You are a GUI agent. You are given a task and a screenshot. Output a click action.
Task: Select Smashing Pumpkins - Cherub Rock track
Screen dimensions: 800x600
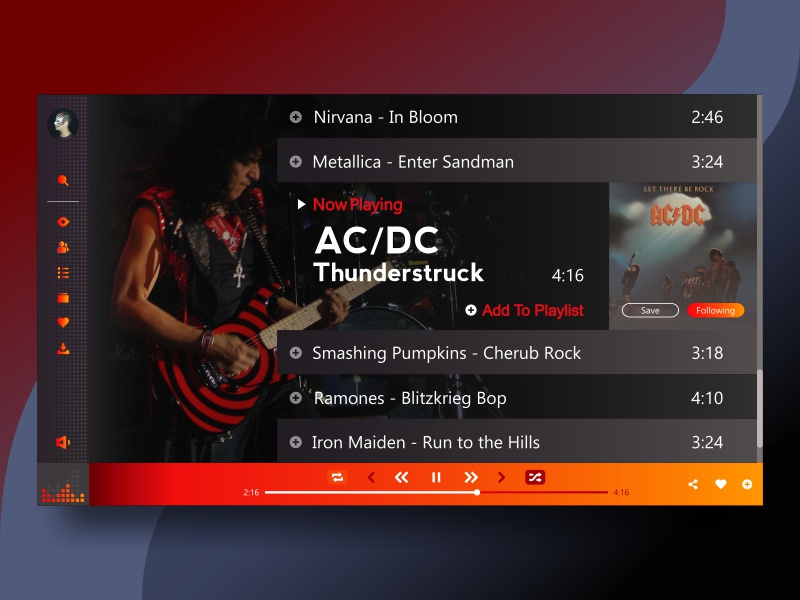517,352
